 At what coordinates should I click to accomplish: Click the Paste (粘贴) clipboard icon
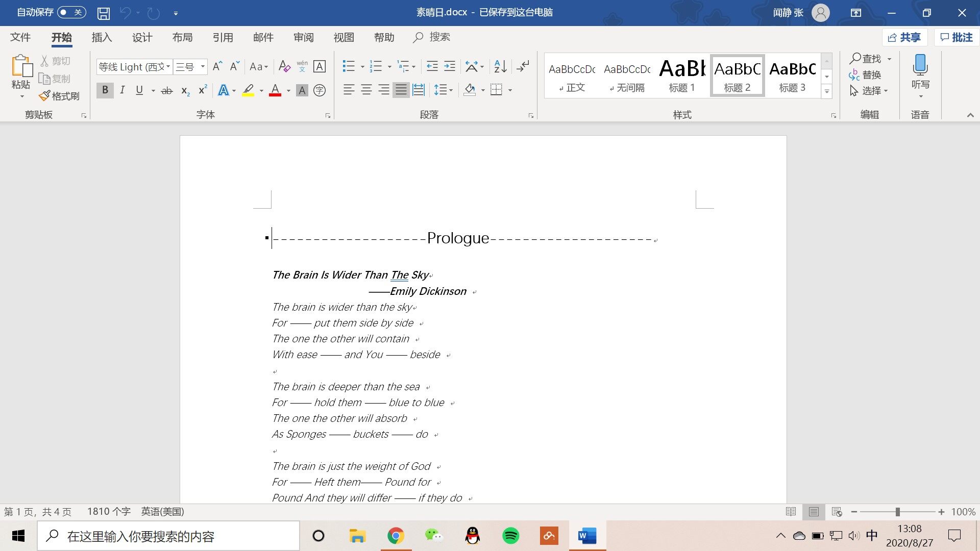pos(21,66)
